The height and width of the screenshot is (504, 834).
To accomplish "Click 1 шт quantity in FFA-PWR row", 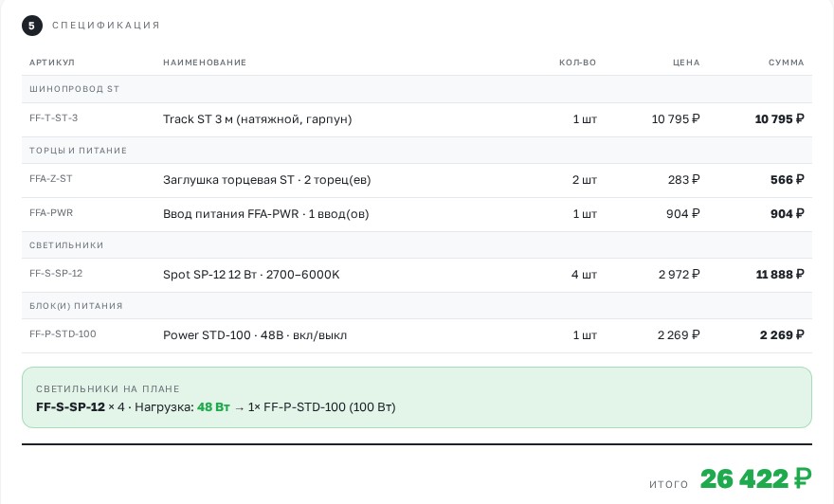I will (585, 214).
